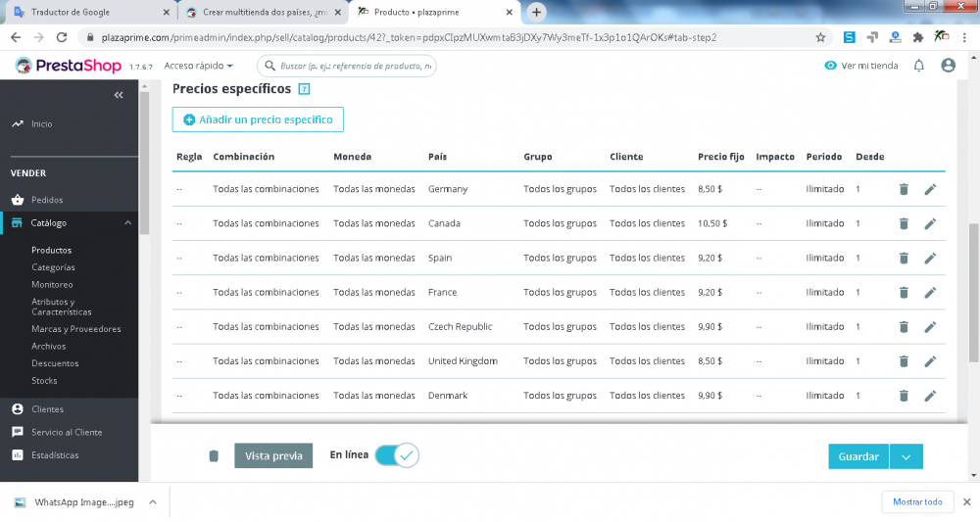Open Servicio al Cliente in sidebar
The image size is (980, 522).
69,432
